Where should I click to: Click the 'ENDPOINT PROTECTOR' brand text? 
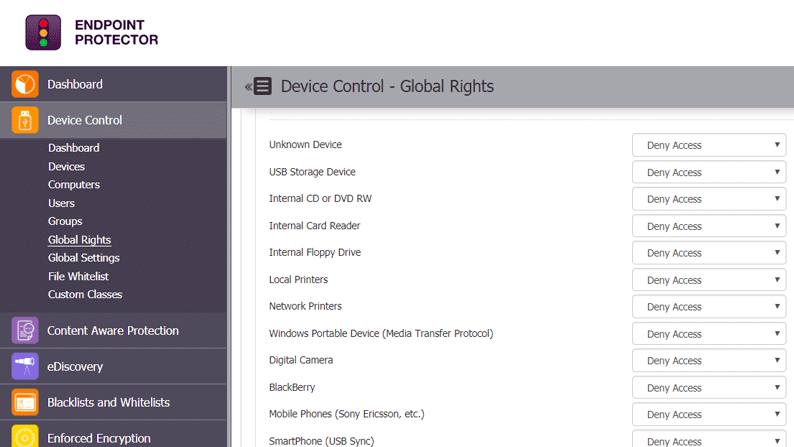(x=116, y=32)
